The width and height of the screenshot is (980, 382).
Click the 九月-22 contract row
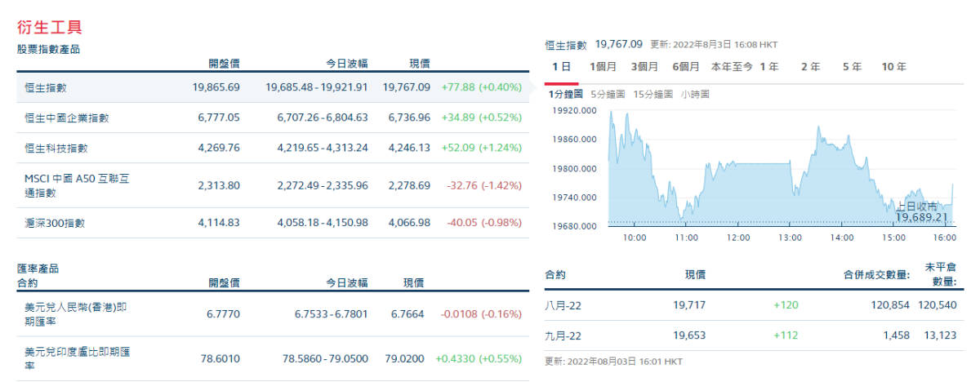tap(563, 335)
